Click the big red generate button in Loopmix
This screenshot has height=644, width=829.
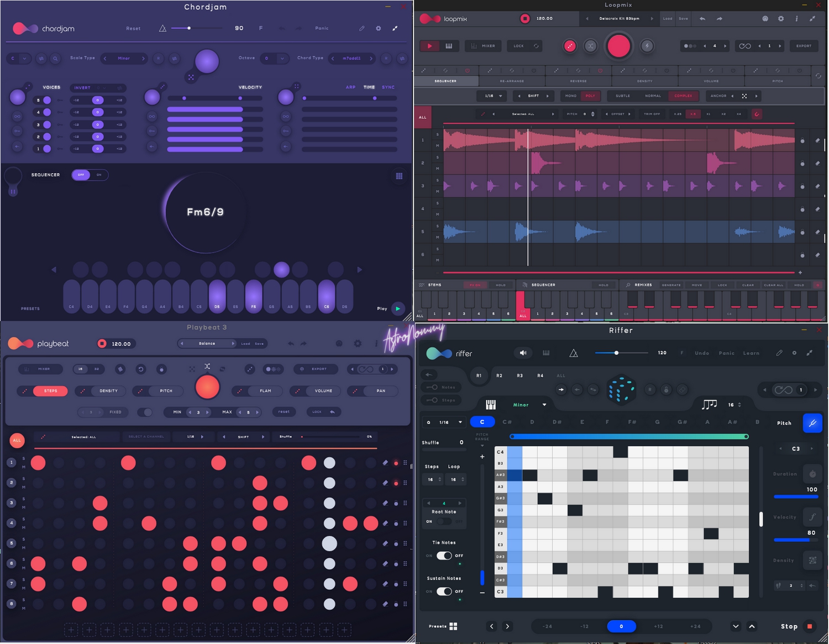pos(618,45)
